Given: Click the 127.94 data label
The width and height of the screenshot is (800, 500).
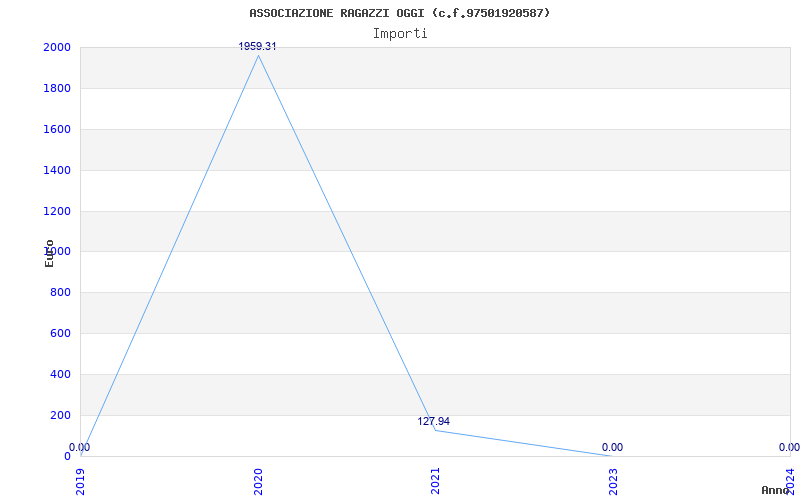Looking at the screenshot, I should point(434,421).
